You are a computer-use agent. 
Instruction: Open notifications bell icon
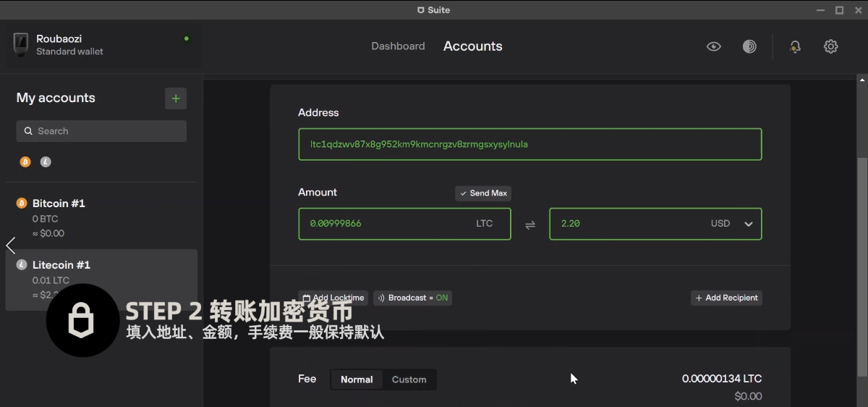(x=796, y=46)
